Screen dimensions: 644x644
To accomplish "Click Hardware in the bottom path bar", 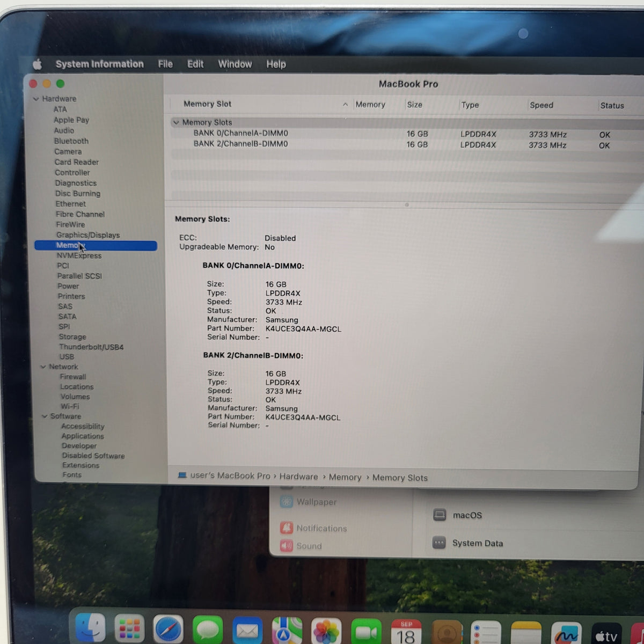I will pos(298,477).
